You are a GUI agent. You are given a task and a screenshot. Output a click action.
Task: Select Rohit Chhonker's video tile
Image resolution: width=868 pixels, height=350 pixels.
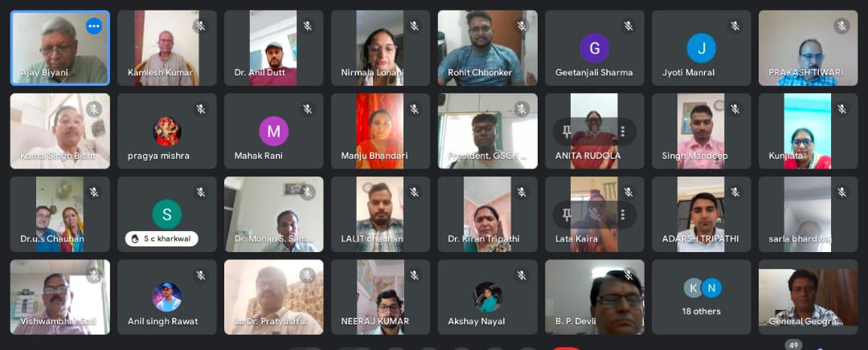(488, 48)
